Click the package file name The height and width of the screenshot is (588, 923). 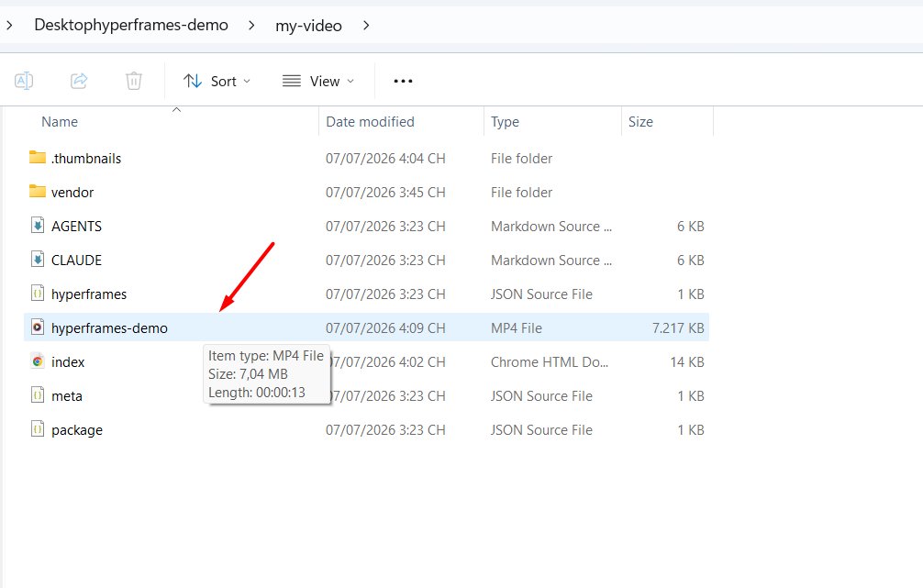(77, 430)
